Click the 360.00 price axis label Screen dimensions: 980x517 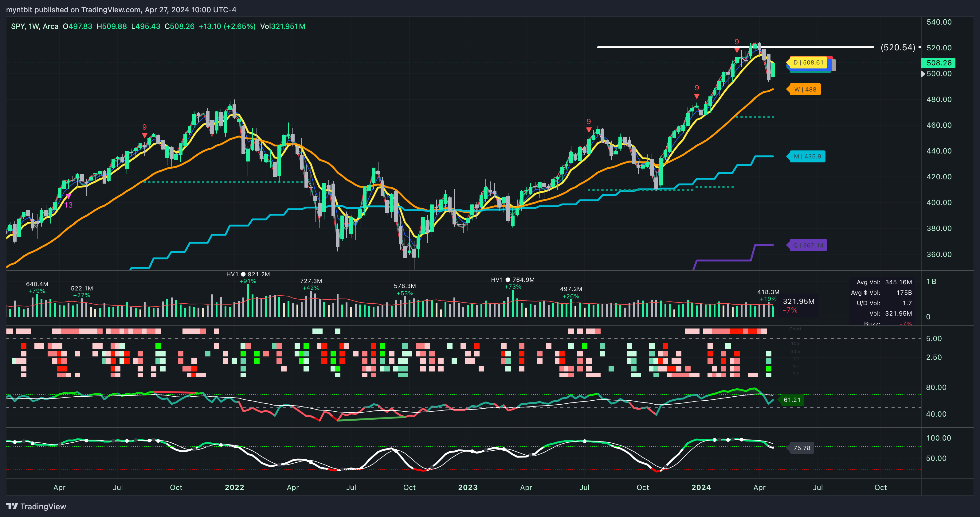click(939, 254)
